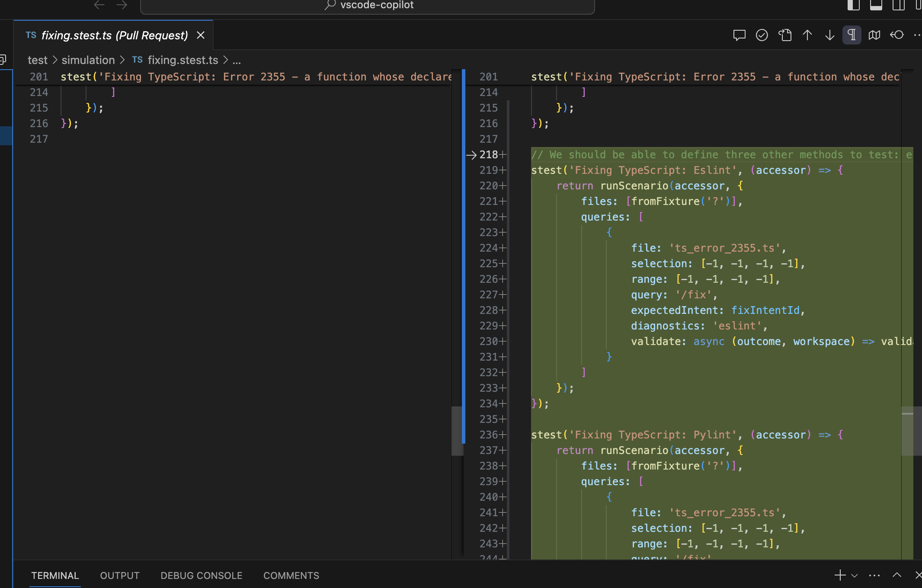Expand chevron after 'fixing.stest.ts' breadcrumb

coord(225,60)
